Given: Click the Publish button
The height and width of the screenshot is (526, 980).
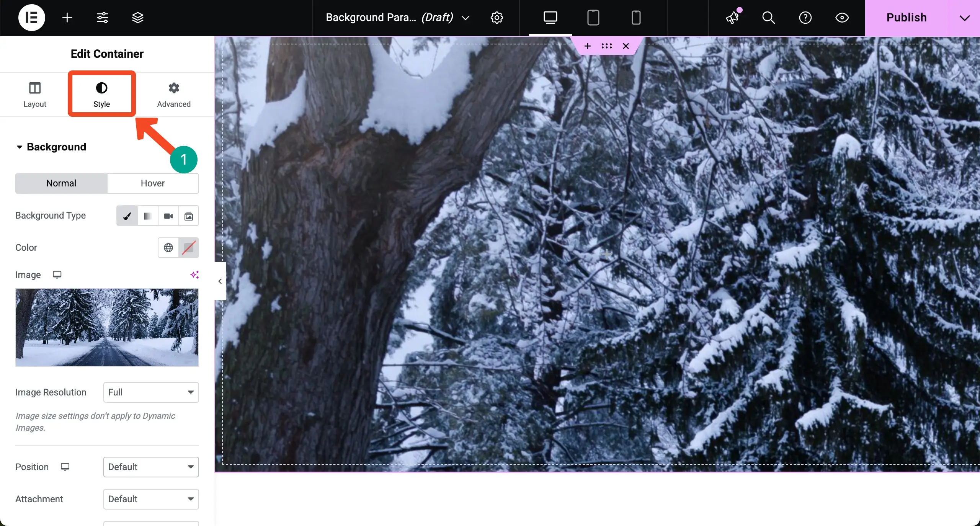Looking at the screenshot, I should pos(906,18).
